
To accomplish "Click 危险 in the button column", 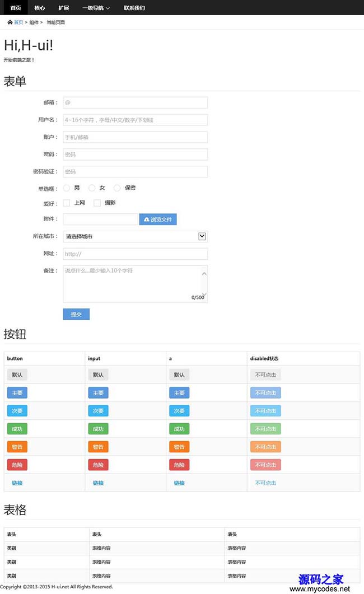I will tap(17, 465).
